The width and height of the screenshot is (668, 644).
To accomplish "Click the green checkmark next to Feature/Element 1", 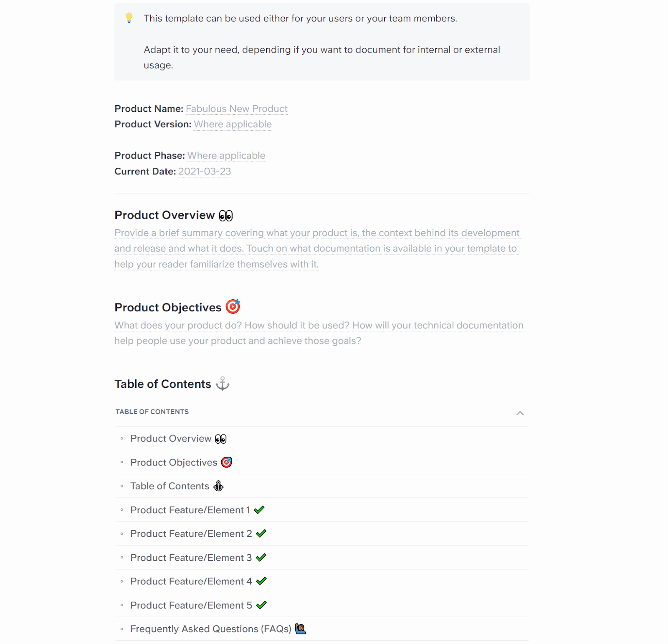I will coord(259,510).
